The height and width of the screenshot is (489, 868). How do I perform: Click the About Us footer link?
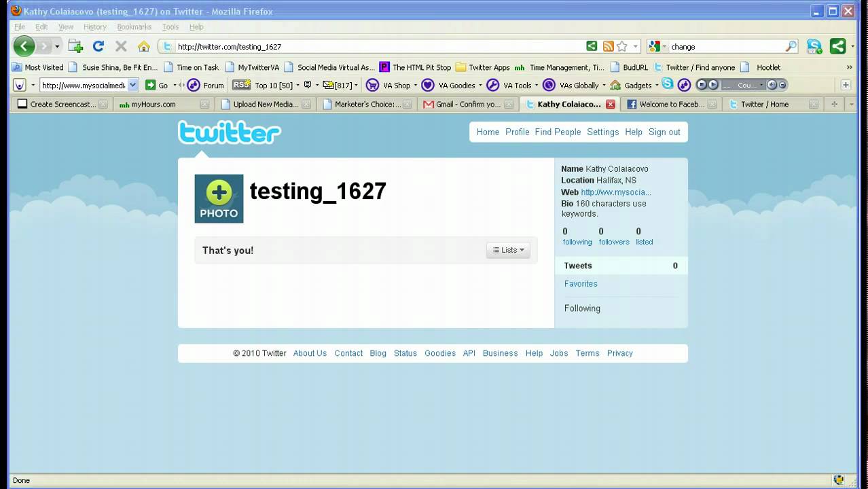310,353
